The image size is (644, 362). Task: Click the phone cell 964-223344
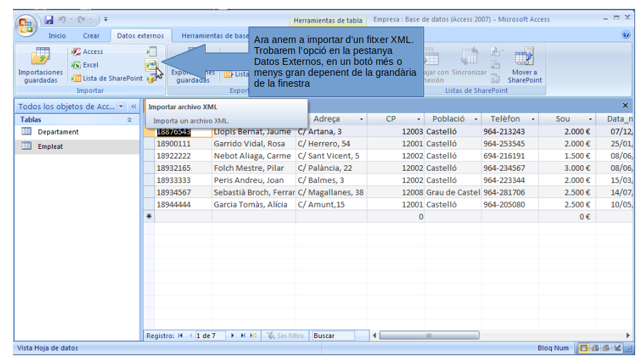click(x=509, y=180)
